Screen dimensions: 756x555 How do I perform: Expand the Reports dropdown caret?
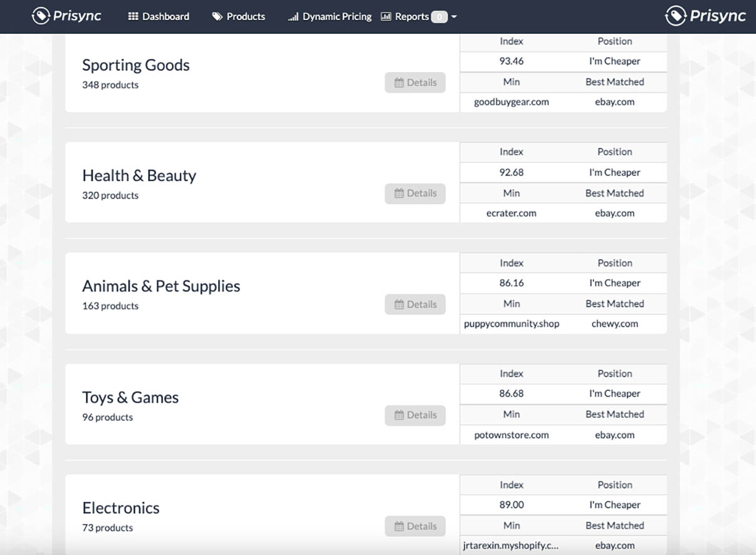[x=454, y=17]
